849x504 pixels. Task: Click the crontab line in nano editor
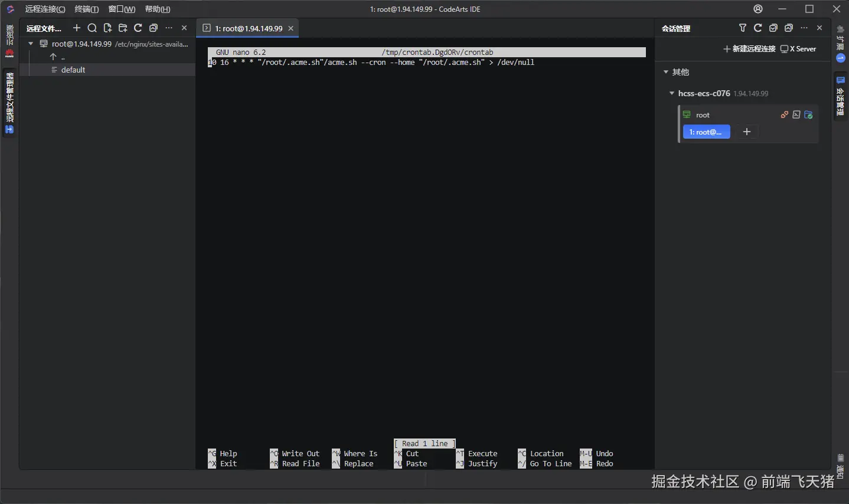371,62
